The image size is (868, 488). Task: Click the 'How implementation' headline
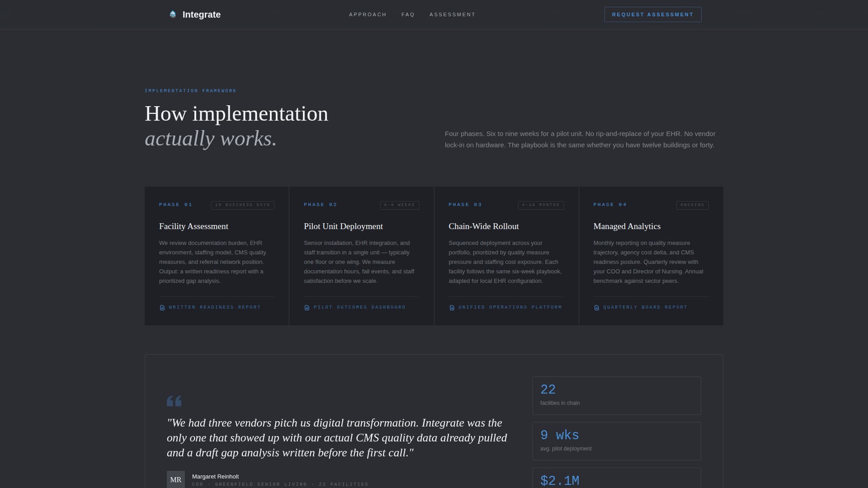(236, 114)
